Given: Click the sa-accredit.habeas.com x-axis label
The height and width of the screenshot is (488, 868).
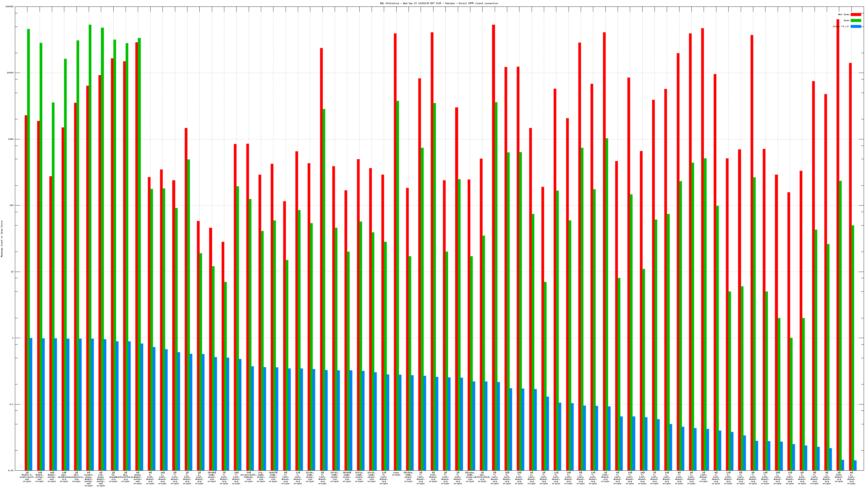Looking at the screenshot, I should (x=249, y=477).
